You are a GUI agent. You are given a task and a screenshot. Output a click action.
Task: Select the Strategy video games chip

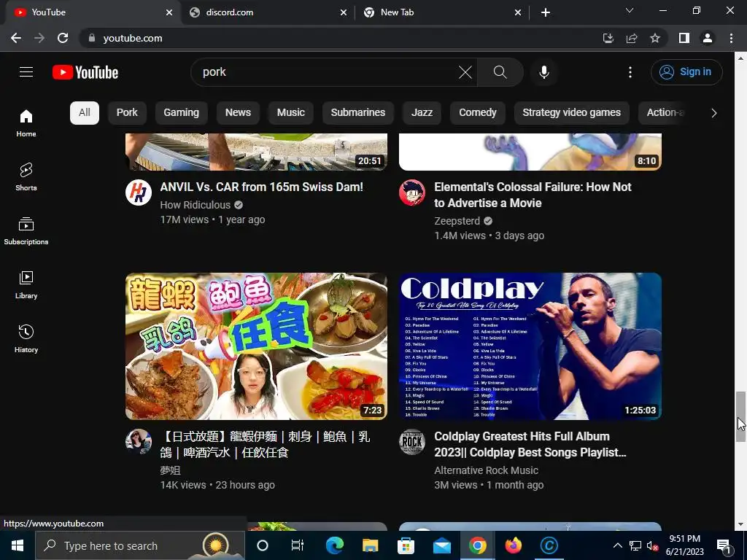tap(571, 113)
